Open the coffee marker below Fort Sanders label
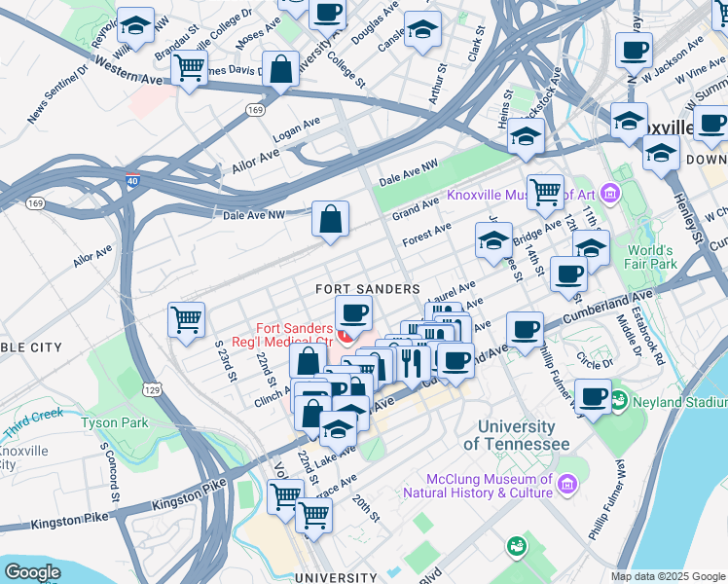The height and width of the screenshot is (584, 728). (x=353, y=315)
